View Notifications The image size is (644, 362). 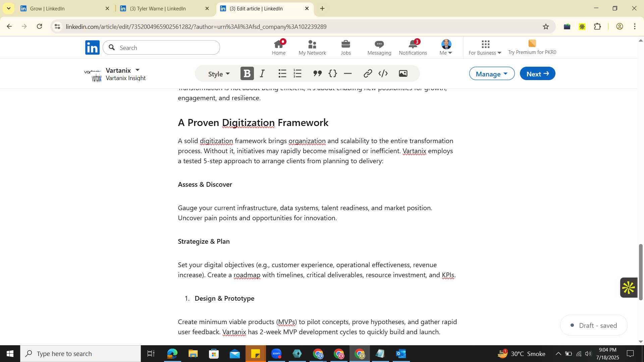click(413, 47)
